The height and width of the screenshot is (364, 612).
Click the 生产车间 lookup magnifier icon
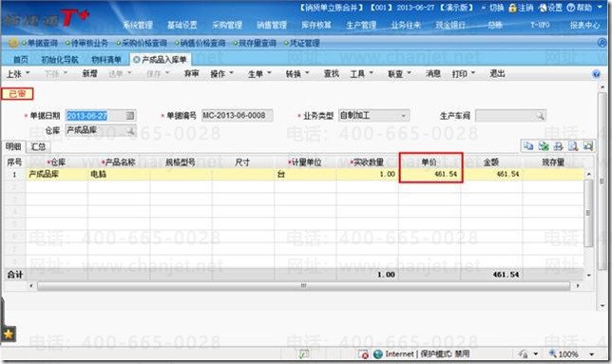(x=540, y=116)
